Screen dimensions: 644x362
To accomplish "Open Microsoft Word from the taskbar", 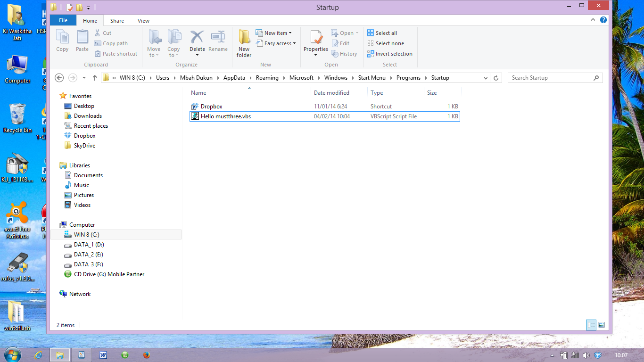I will coord(103,354).
